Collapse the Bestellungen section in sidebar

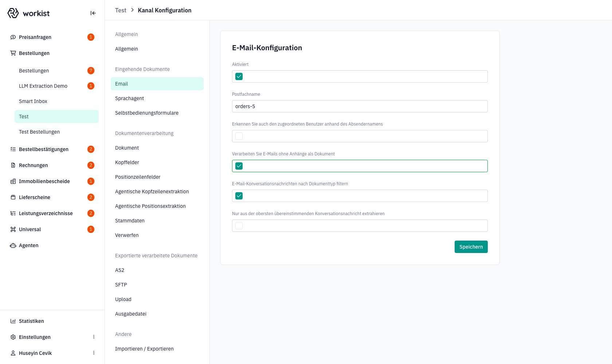(x=52, y=53)
